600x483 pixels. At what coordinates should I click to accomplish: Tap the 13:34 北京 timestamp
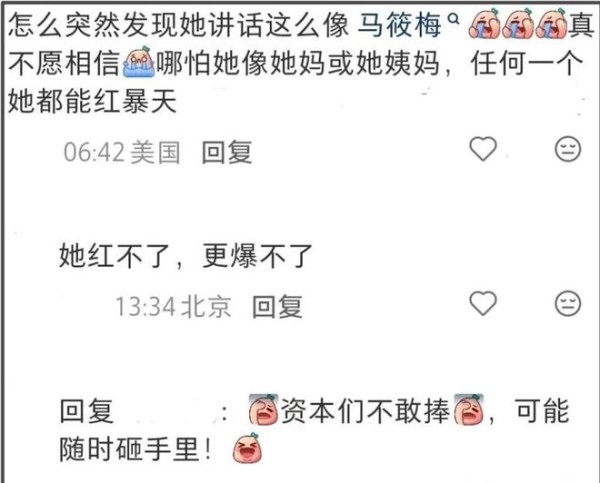coord(173,307)
